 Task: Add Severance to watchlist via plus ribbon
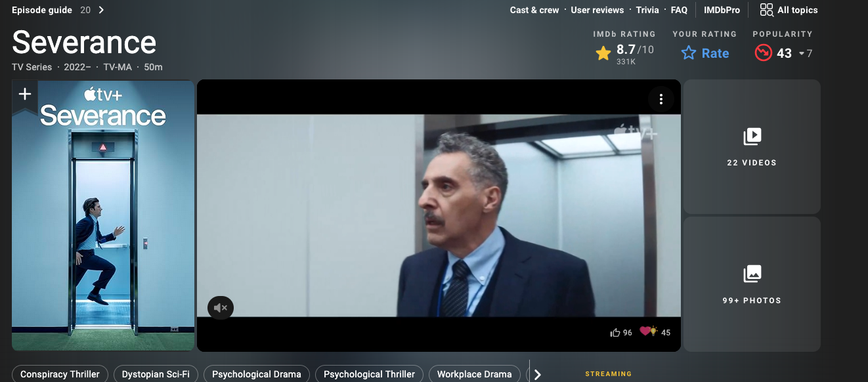tap(25, 95)
